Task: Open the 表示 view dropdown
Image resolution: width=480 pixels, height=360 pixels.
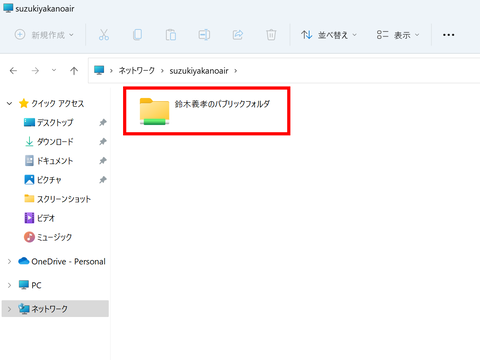Action: [x=398, y=35]
